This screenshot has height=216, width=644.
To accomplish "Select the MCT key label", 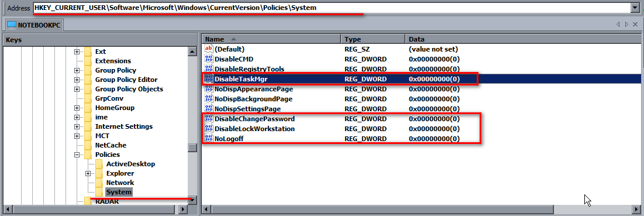I will [102, 136].
